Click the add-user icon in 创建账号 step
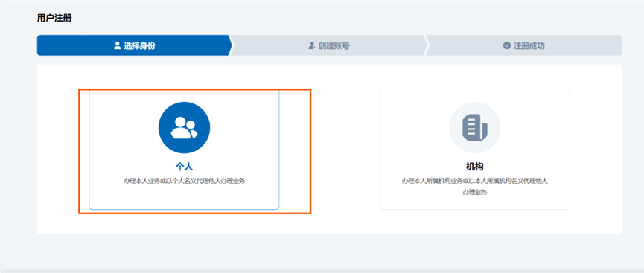 (312, 45)
